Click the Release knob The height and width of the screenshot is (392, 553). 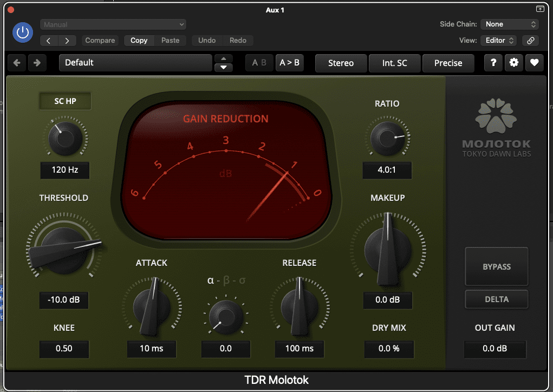300,306
